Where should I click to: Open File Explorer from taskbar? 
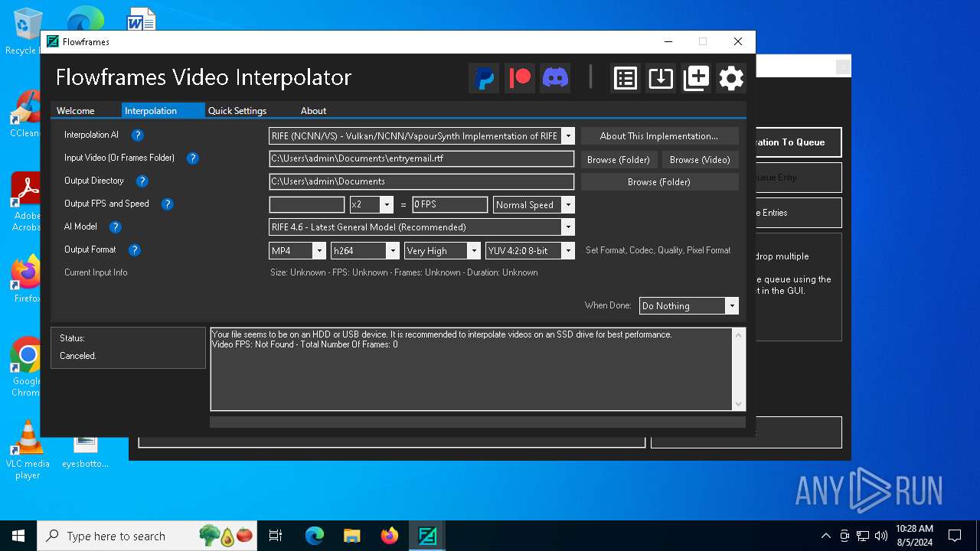[x=352, y=536]
